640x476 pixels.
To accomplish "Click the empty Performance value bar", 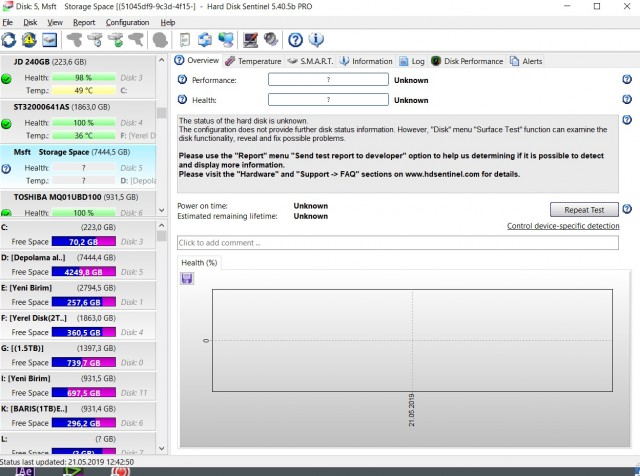I will click(328, 80).
